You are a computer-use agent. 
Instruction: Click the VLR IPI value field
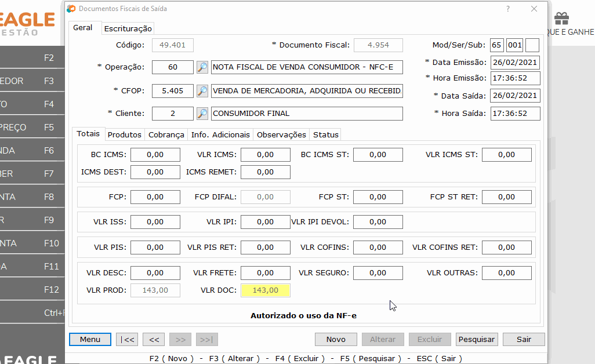coord(265,222)
